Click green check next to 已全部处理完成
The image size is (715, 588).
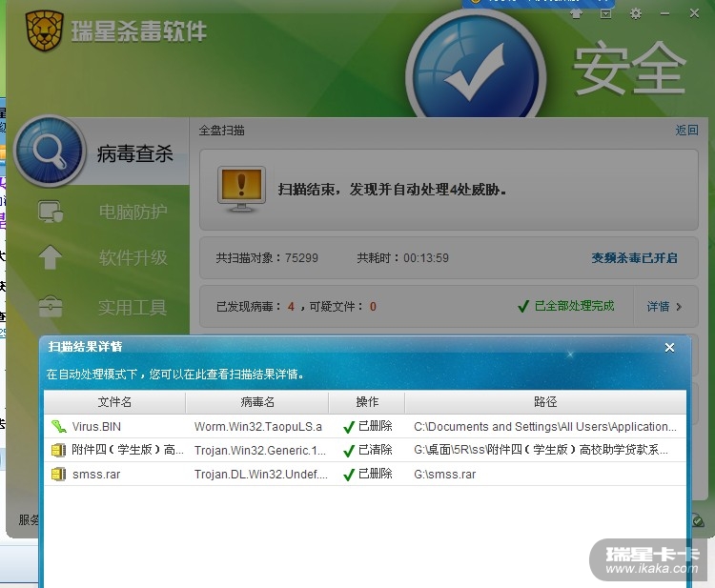click(523, 306)
